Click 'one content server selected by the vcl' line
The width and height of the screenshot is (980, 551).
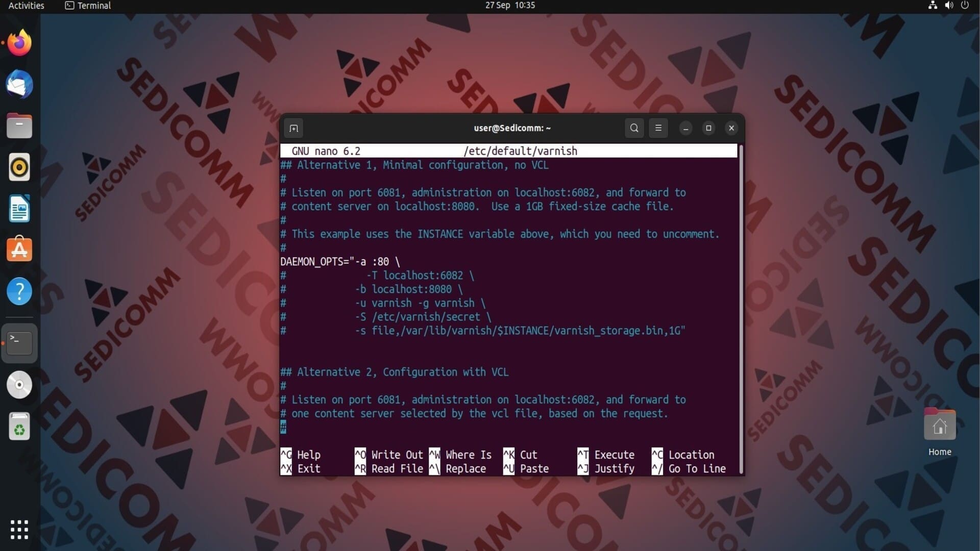(474, 413)
